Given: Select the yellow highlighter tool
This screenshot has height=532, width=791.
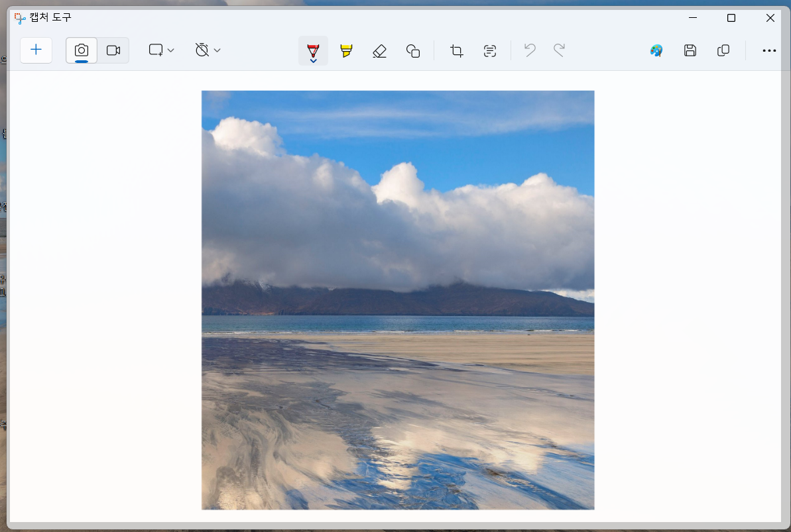Looking at the screenshot, I should (346, 50).
